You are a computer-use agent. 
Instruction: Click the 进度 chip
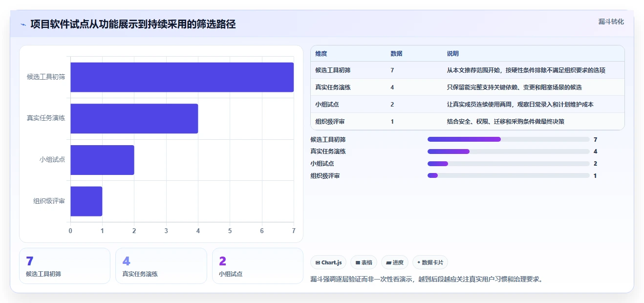point(395,262)
